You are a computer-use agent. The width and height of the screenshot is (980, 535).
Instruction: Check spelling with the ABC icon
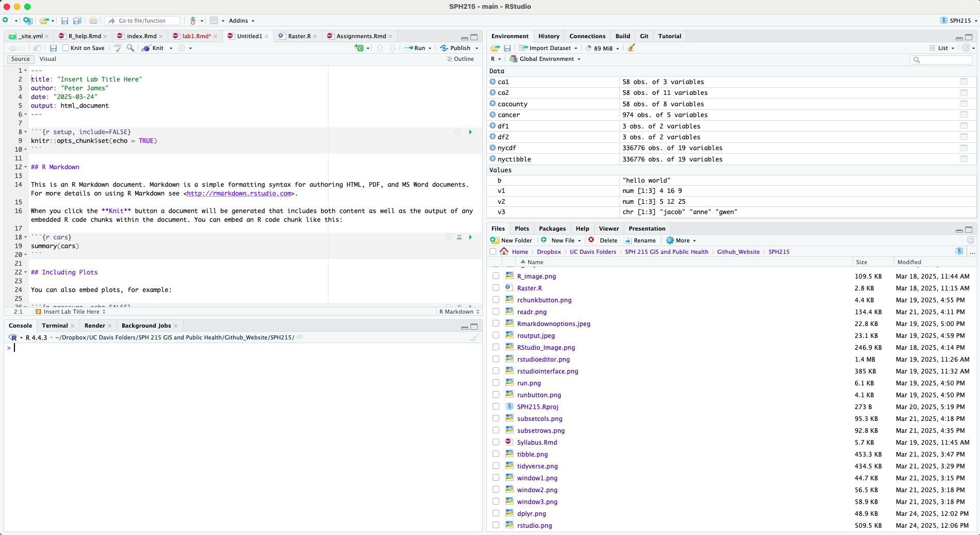click(x=118, y=48)
